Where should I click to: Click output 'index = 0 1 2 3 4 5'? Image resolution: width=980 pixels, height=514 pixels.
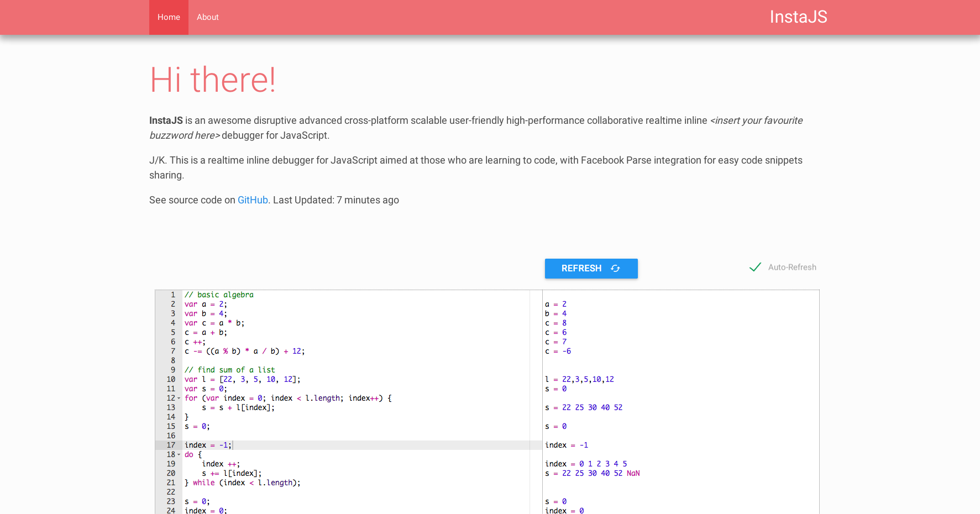586,464
